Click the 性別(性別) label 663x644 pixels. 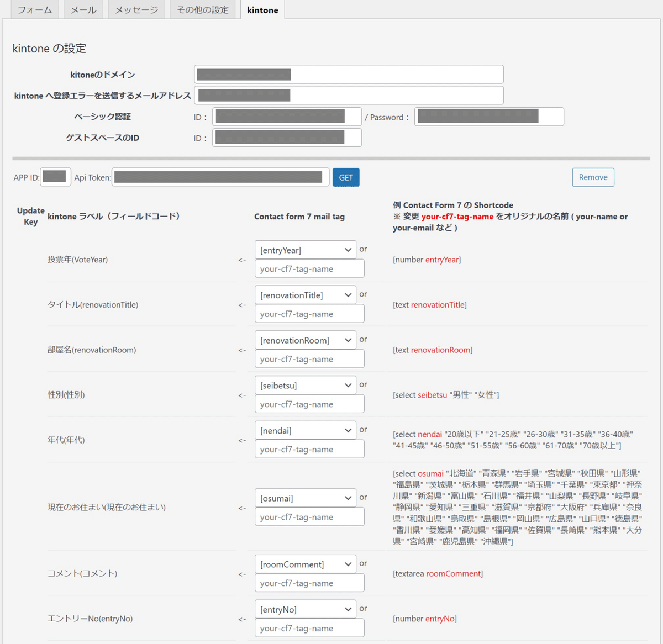click(x=66, y=395)
